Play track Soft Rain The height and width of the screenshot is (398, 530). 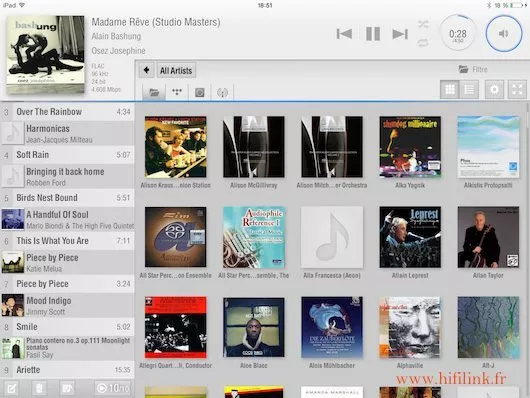[67, 155]
